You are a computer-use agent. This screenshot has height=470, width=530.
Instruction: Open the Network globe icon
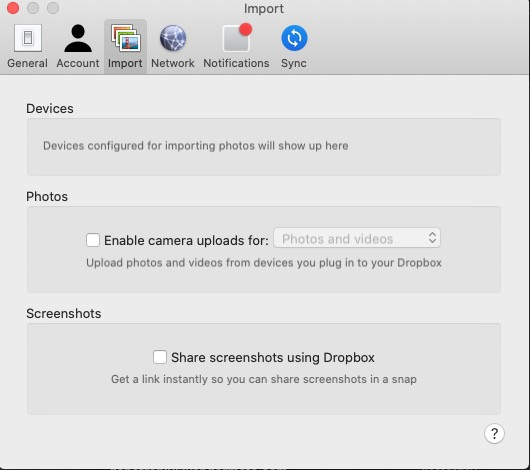(173, 38)
